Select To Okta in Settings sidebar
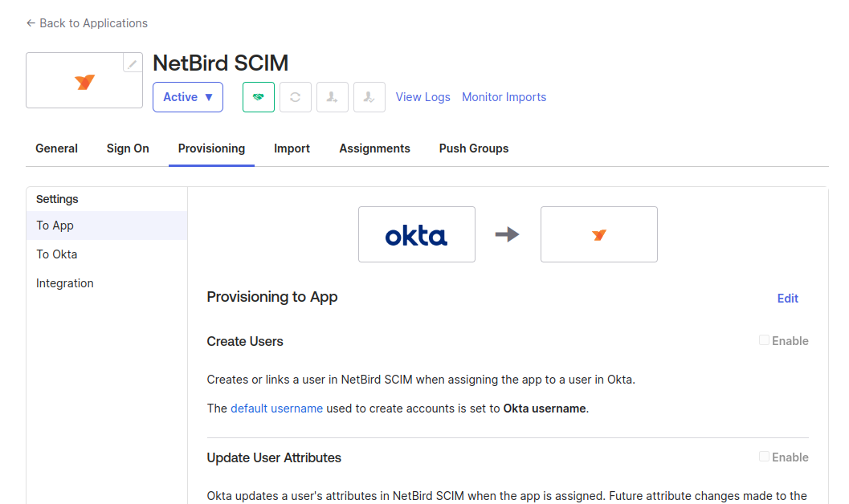The height and width of the screenshot is (504, 849). 57,254
